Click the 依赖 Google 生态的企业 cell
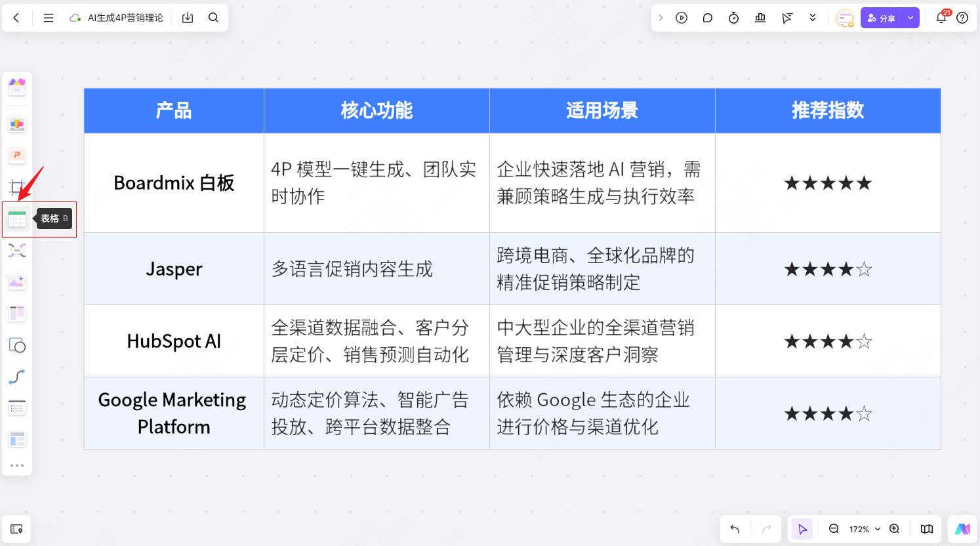The height and width of the screenshot is (546, 980). click(x=602, y=413)
